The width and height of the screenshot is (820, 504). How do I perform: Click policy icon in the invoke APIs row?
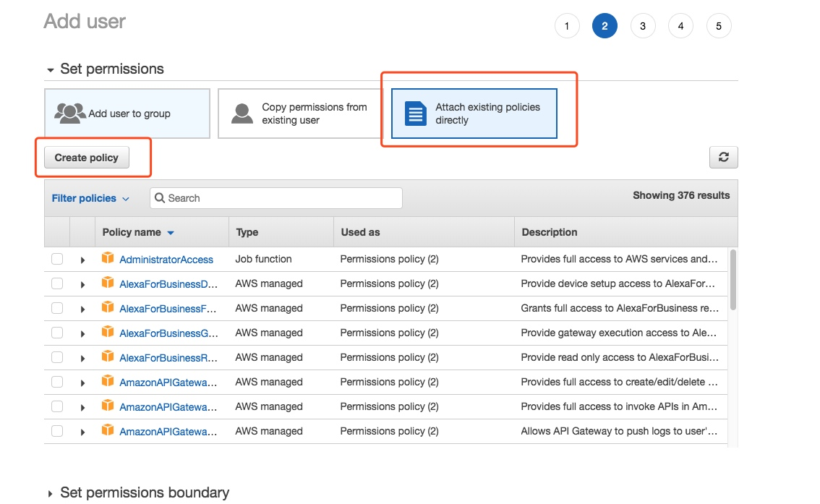tap(108, 405)
